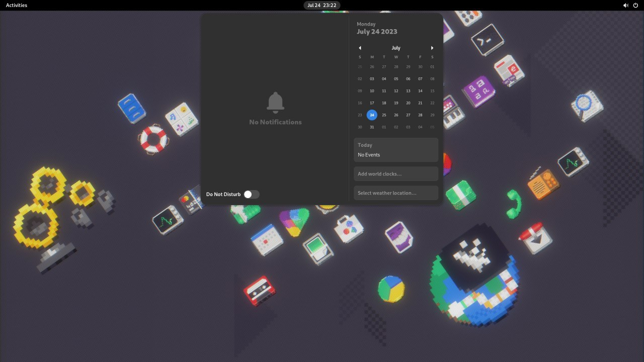Select July 25 in calendar
644x362 pixels.
(384, 115)
